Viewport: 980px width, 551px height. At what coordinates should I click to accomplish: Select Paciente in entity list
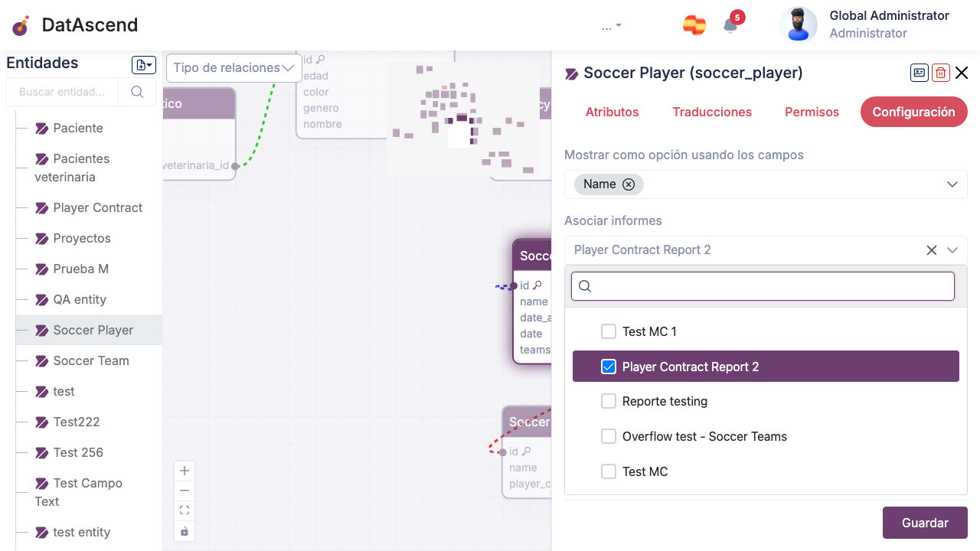[x=77, y=128]
